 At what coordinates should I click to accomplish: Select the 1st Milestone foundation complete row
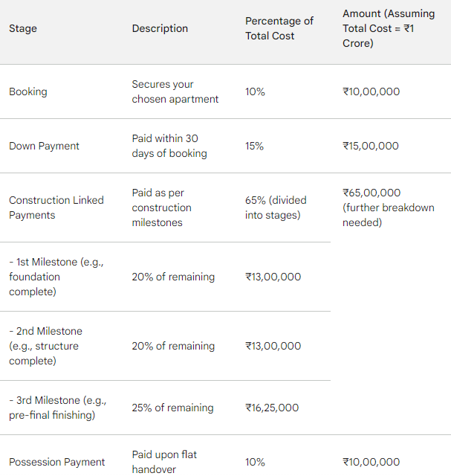click(x=165, y=277)
